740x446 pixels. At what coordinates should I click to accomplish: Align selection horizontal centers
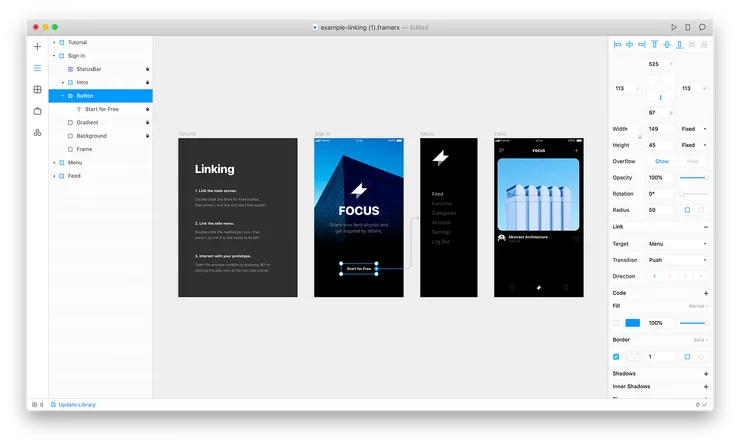coord(630,44)
